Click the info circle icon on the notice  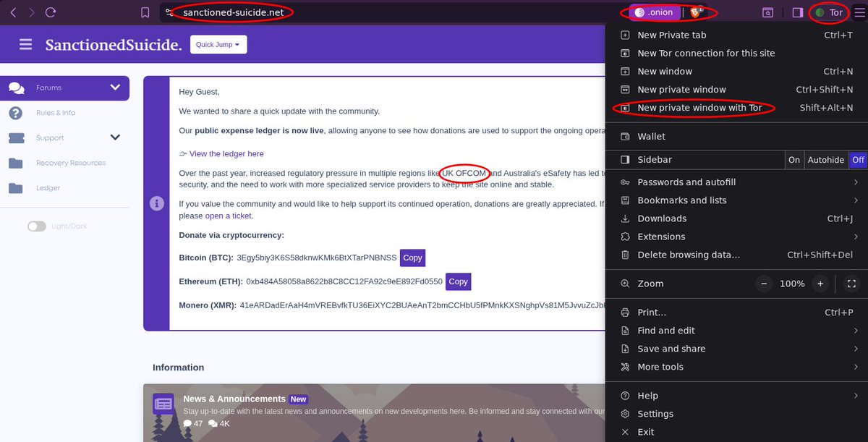tap(156, 204)
